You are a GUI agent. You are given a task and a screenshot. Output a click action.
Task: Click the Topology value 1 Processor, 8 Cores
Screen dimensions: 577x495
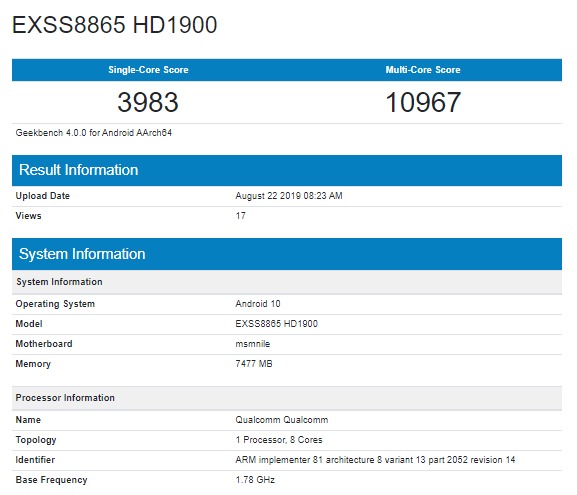coord(279,440)
